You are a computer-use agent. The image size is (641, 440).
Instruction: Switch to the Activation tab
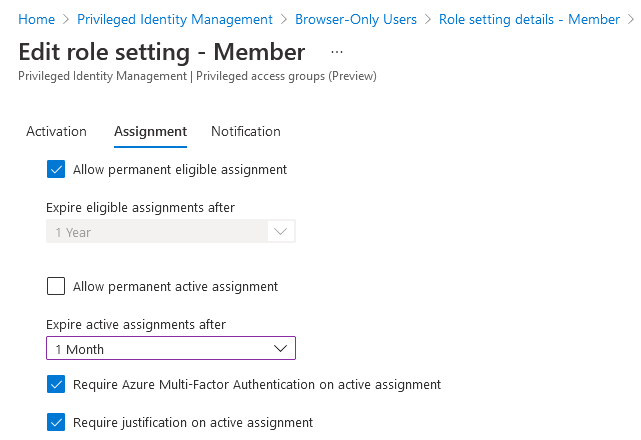[x=56, y=131]
